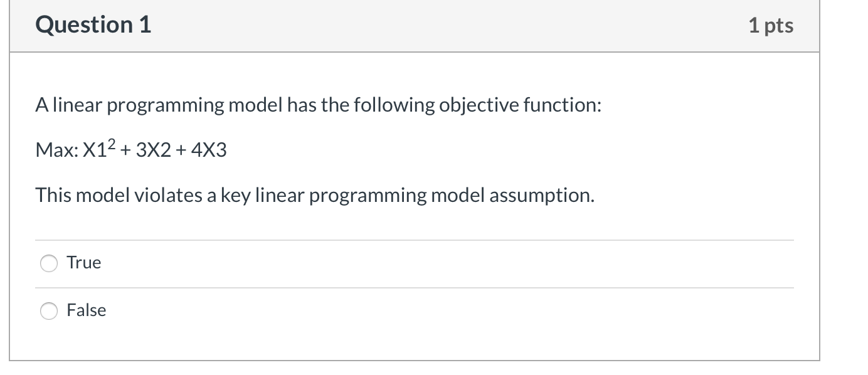Click the "X1" variable in the formula

(98, 151)
